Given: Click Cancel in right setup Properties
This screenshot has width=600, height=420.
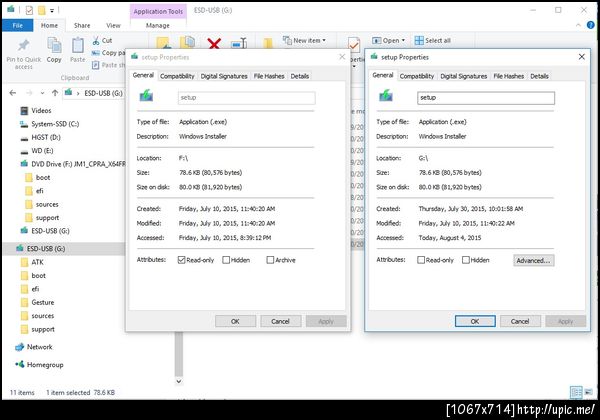Looking at the screenshot, I should click(x=520, y=321).
